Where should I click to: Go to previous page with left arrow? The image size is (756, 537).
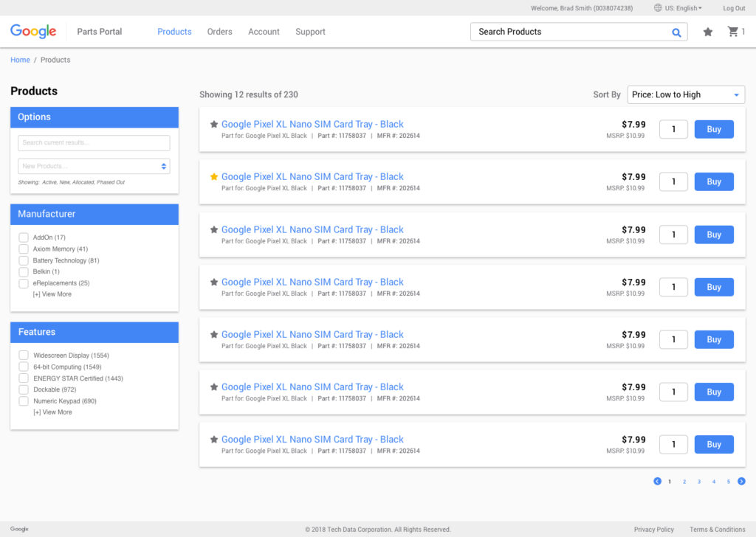pos(657,481)
